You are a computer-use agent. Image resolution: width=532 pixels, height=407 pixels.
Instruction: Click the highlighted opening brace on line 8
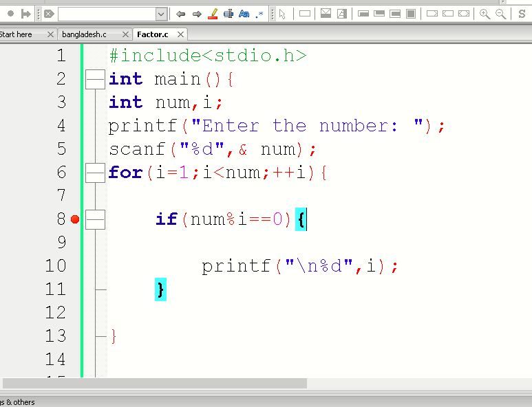[301, 219]
